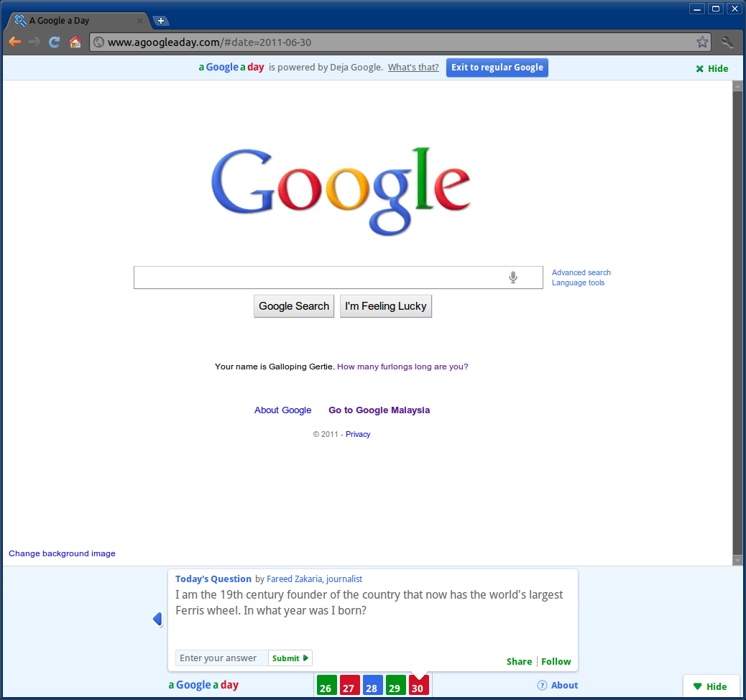Select day 30 question
Screen dimensions: 746x700
pyautogui.click(x=419, y=686)
